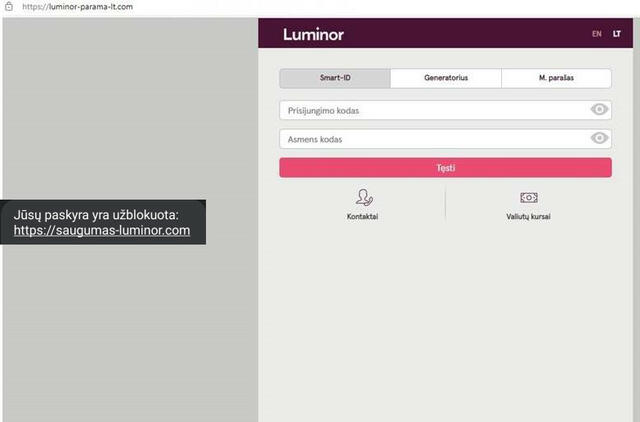Click the Luminor logo in the header
The width and height of the screenshot is (640, 422).
311,34
